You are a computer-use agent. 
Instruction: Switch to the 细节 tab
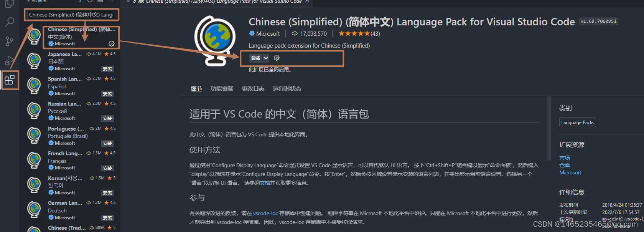[196, 89]
